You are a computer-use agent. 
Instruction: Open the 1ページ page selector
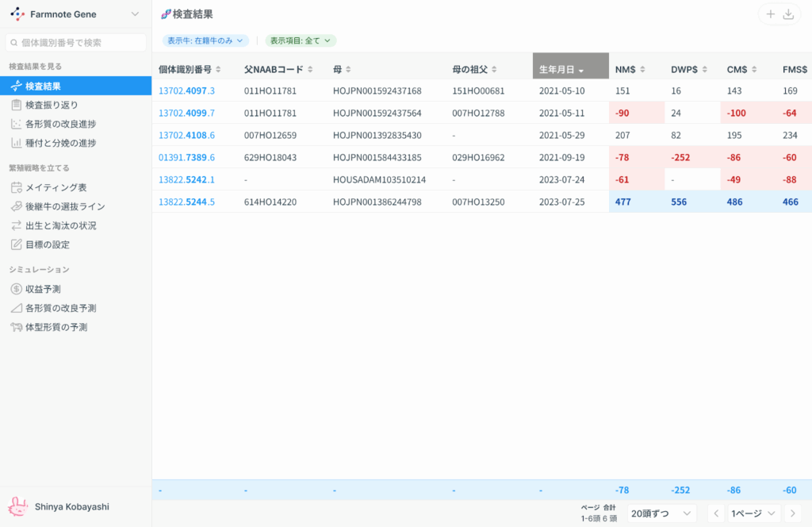coord(755,514)
